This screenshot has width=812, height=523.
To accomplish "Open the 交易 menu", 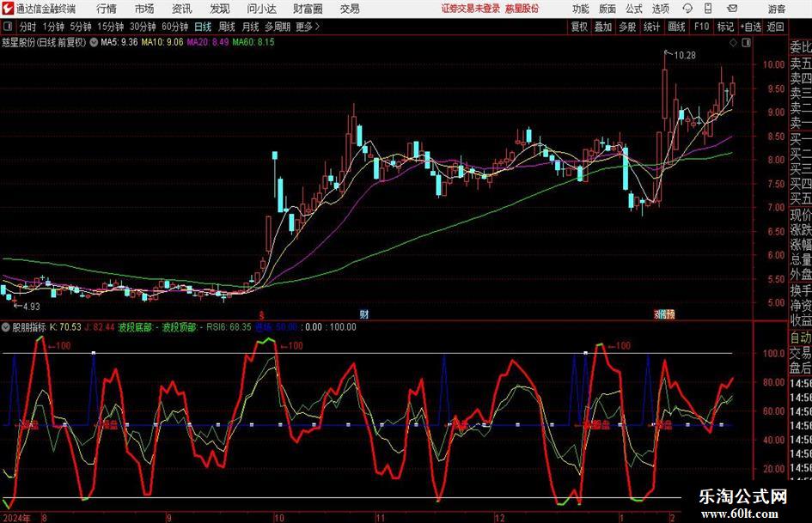I will [350, 9].
